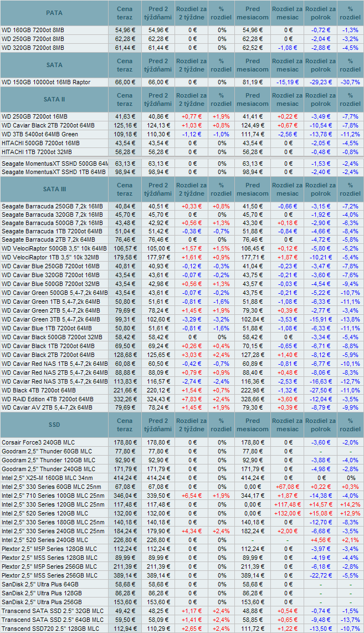Click the 128,68 € price for Caviar Black 2TB
The height and width of the screenshot is (633, 364).
[125, 355]
